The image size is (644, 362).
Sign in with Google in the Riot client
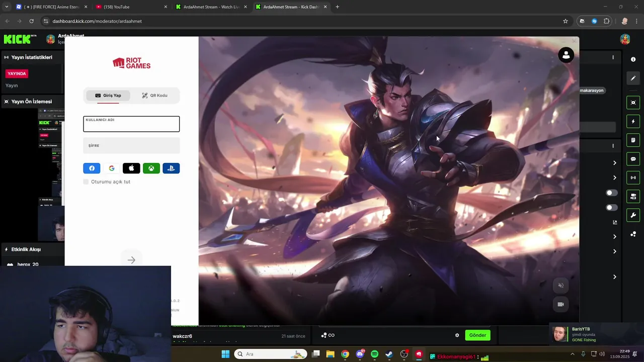click(112, 168)
